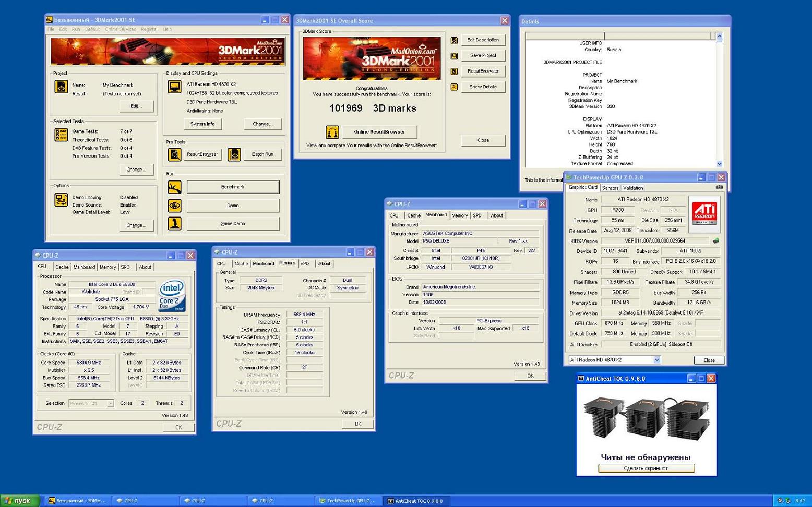Open the 3DMark taskbar item

(x=78, y=501)
